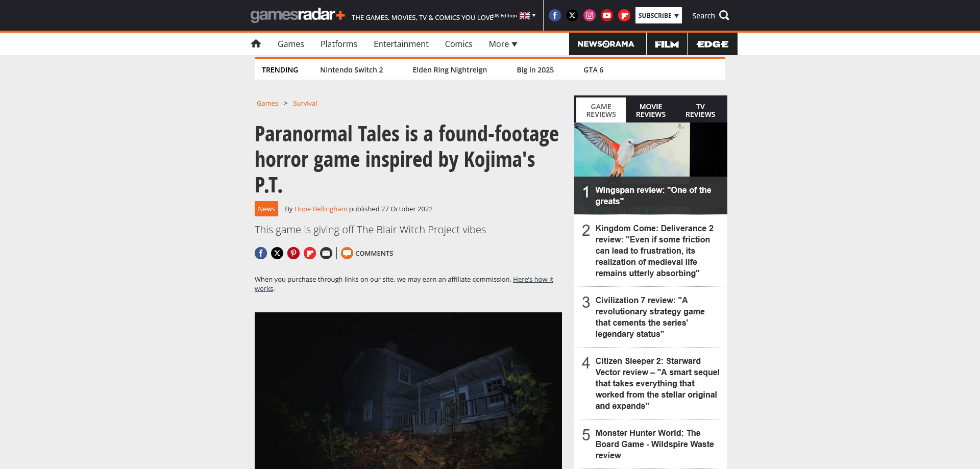Expand the More navigation menu
Image resolution: width=980 pixels, height=469 pixels.
click(503, 44)
